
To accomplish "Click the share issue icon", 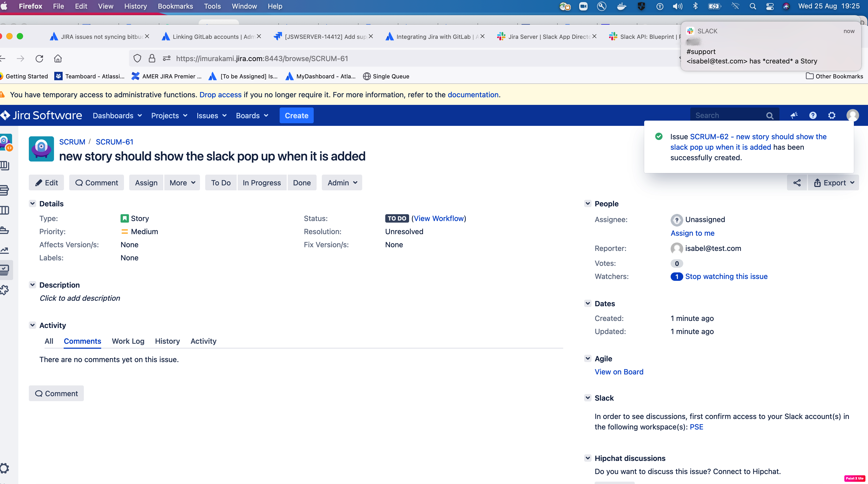I will [x=796, y=183].
